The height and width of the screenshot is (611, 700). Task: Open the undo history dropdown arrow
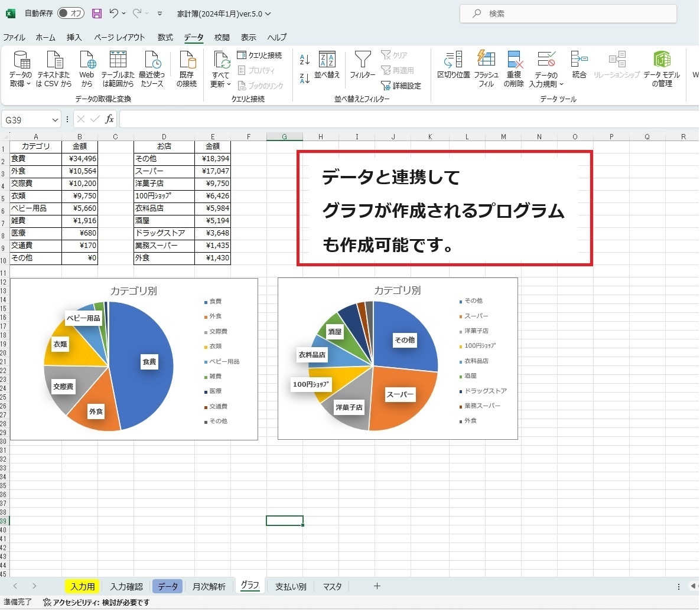123,14
